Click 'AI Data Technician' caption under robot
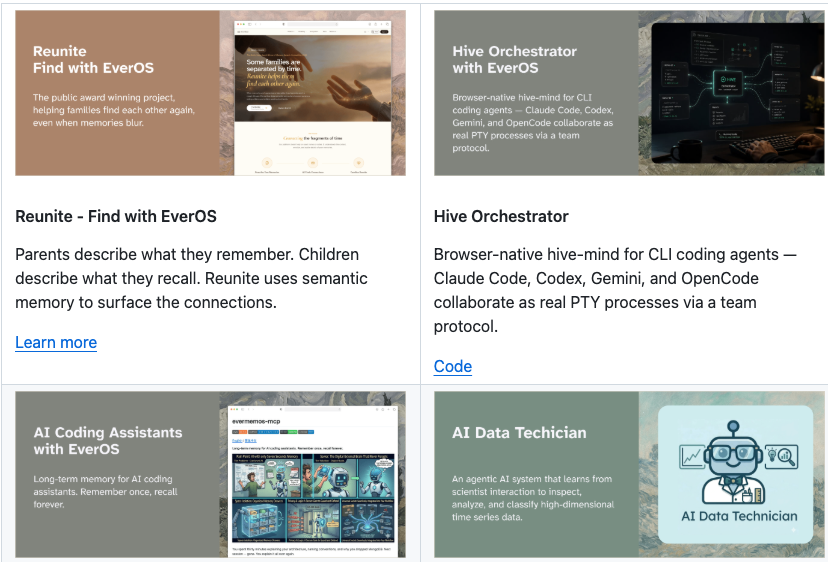 pyautogui.click(x=739, y=516)
